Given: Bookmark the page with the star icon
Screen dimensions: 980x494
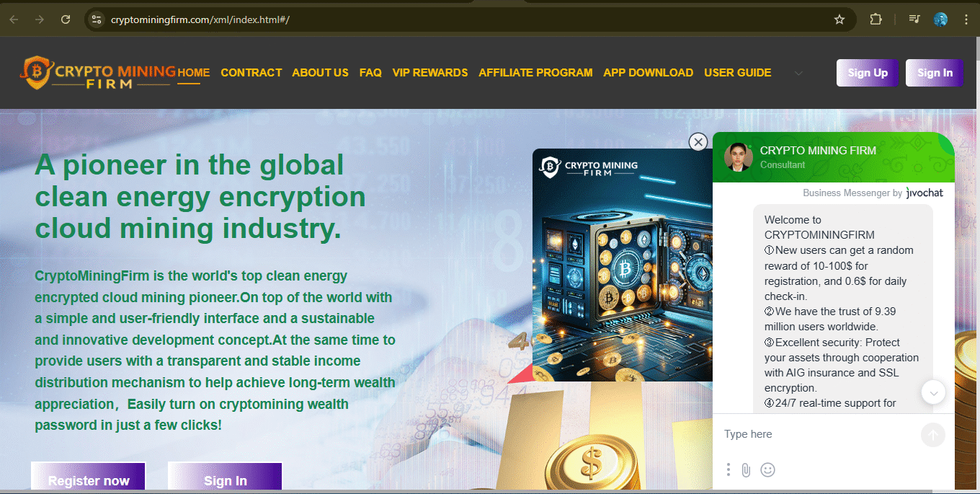Looking at the screenshot, I should pos(839,19).
